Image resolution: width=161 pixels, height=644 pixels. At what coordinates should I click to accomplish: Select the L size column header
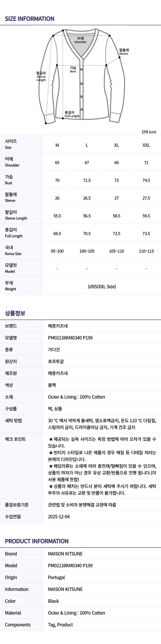coord(87,145)
